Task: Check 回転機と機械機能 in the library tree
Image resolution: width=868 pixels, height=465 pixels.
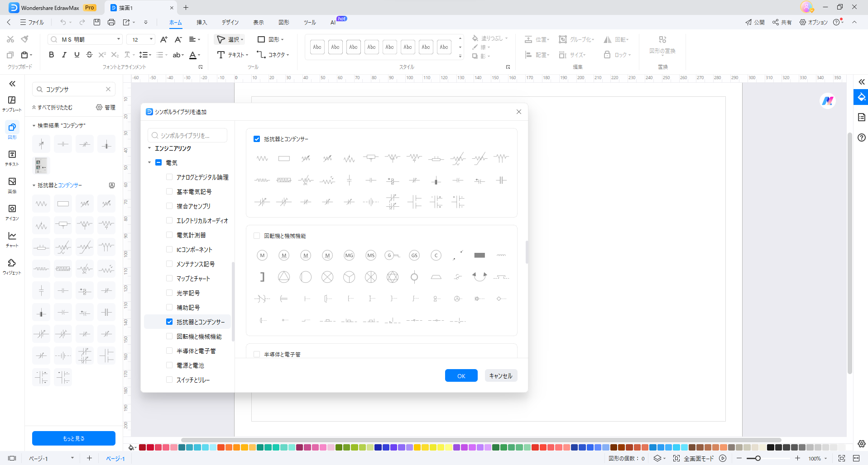Action: tap(169, 336)
